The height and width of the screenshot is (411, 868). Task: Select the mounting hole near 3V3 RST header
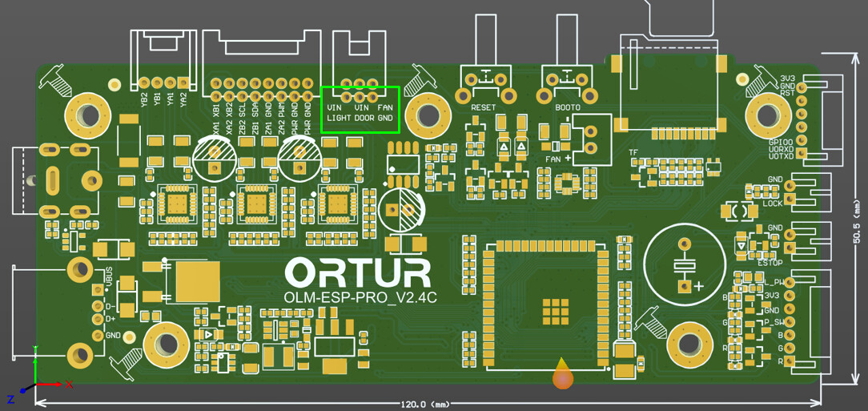coord(768,115)
